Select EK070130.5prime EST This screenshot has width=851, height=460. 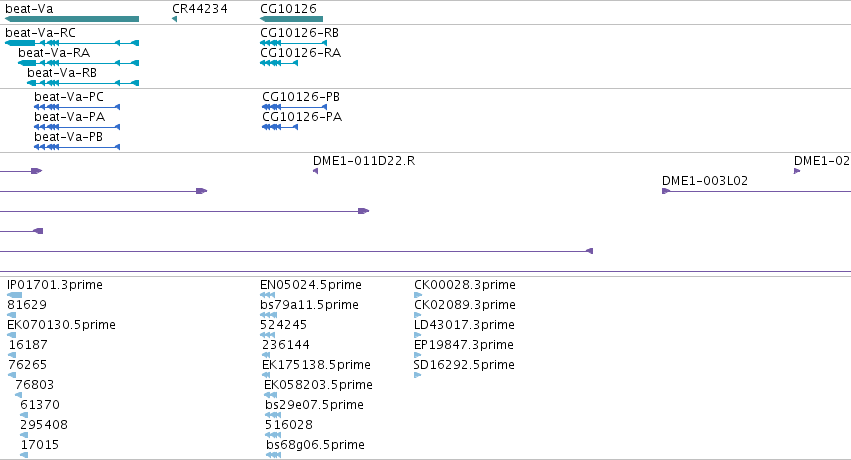click(x=11, y=335)
